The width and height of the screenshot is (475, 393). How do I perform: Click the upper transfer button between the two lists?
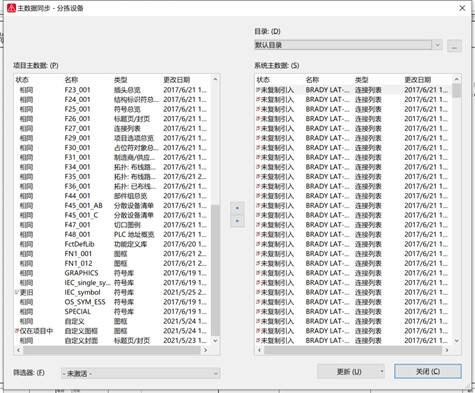pos(237,208)
